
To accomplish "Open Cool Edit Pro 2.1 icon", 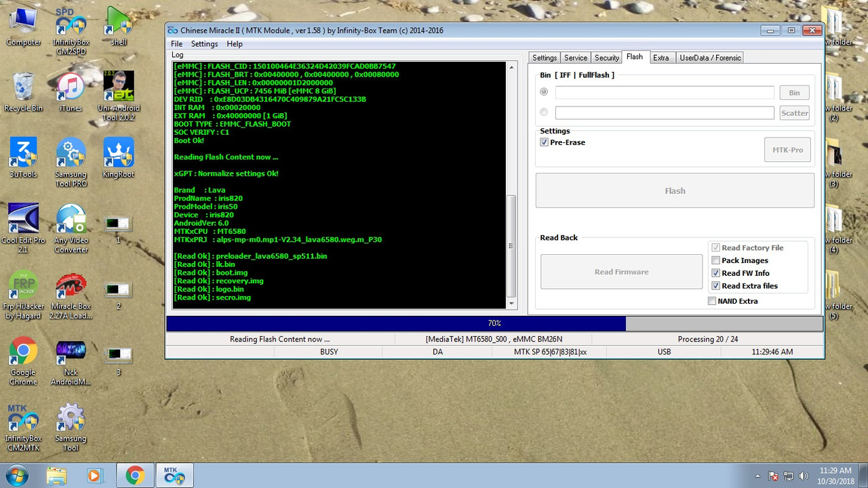I will click(23, 228).
